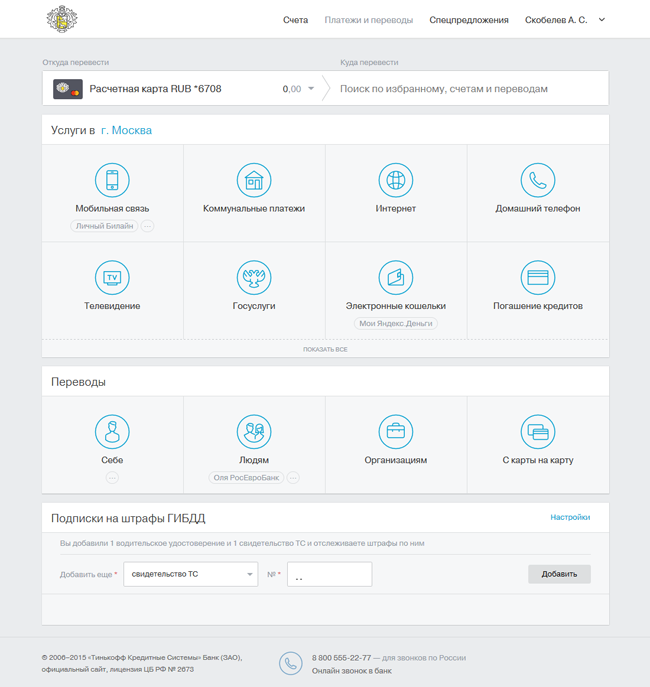Open Организациям briefcase icon
The height and width of the screenshot is (687, 650).
[396, 432]
